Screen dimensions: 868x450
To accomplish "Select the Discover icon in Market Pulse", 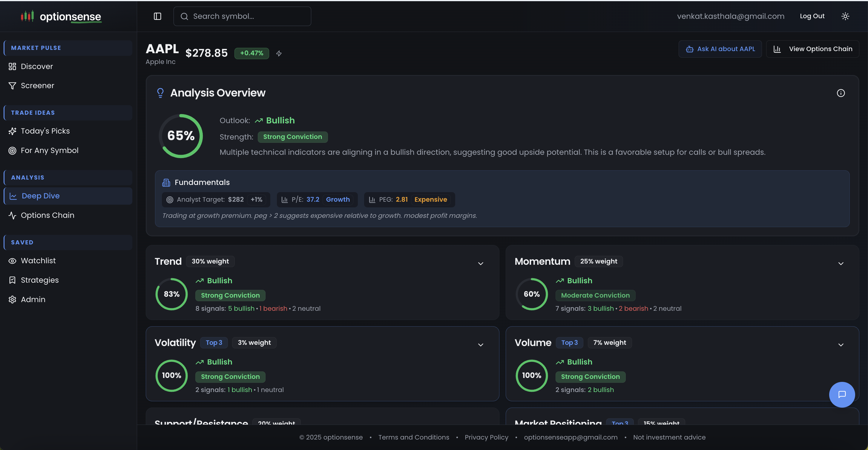I will tap(13, 66).
